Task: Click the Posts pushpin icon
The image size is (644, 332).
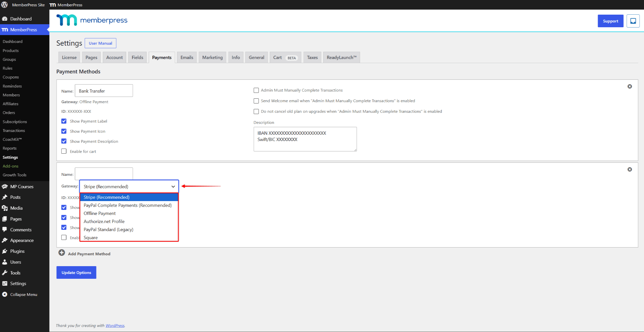Action: click(x=5, y=197)
